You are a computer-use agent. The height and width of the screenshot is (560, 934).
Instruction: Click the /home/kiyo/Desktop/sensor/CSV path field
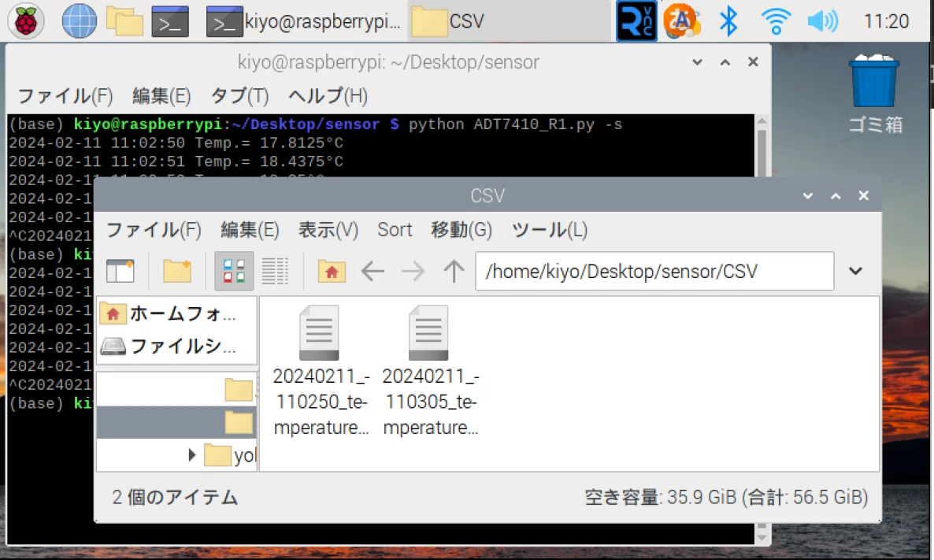(x=654, y=271)
